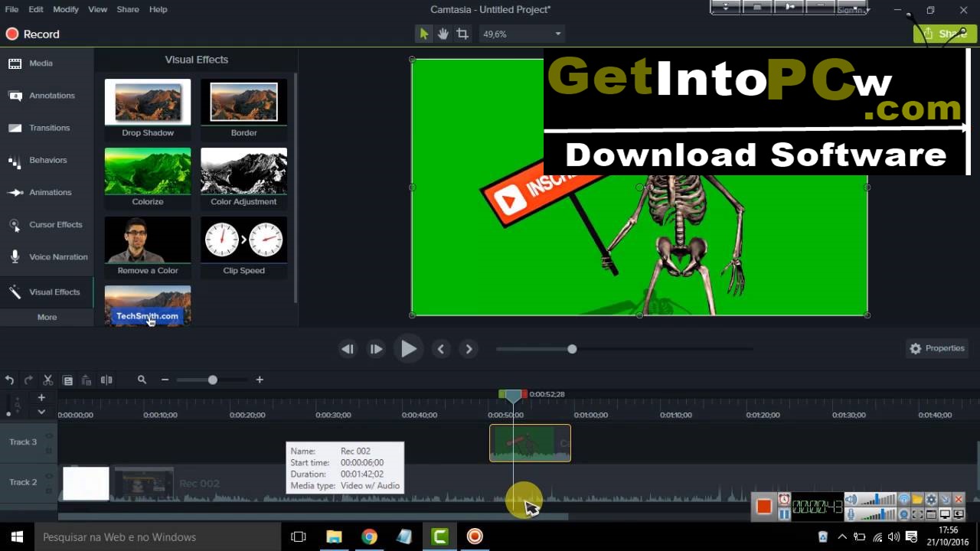
Task: Open the Help menu
Action: click(158, 9)
